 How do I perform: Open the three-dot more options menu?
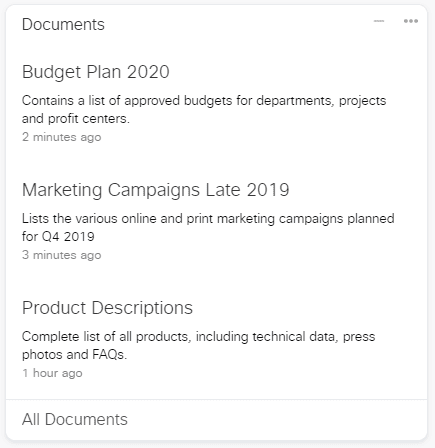click(x=411, y=21)
